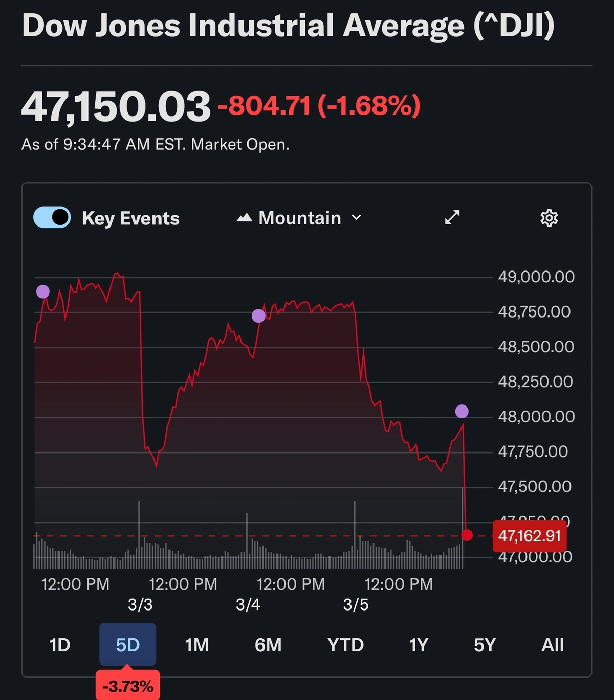This screenshot has height=700, width=614.
Task: Switch to the 6M range
Action: click(x=268, y=645)
